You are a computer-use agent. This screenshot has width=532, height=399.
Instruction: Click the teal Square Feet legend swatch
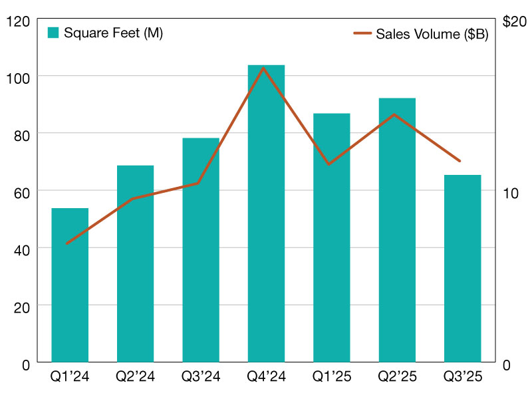click(x=53, y=33)
